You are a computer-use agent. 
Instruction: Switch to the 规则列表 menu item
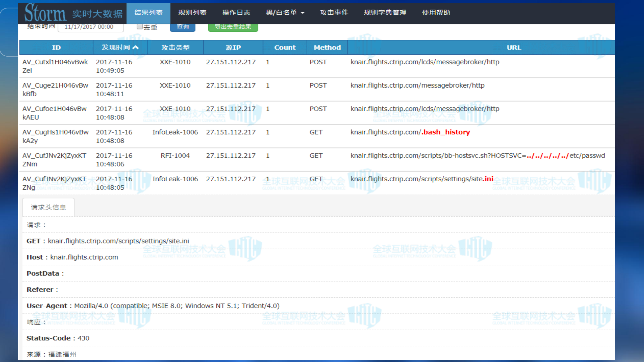[192, 13]
